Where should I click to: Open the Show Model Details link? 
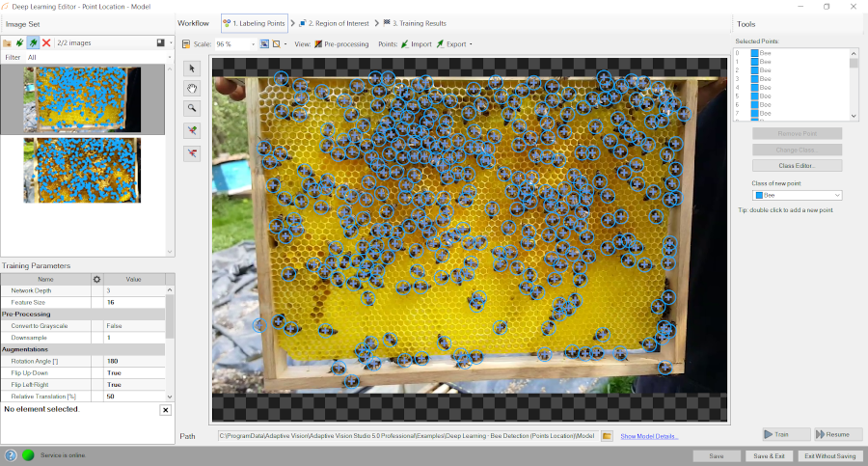click(655, 437)
